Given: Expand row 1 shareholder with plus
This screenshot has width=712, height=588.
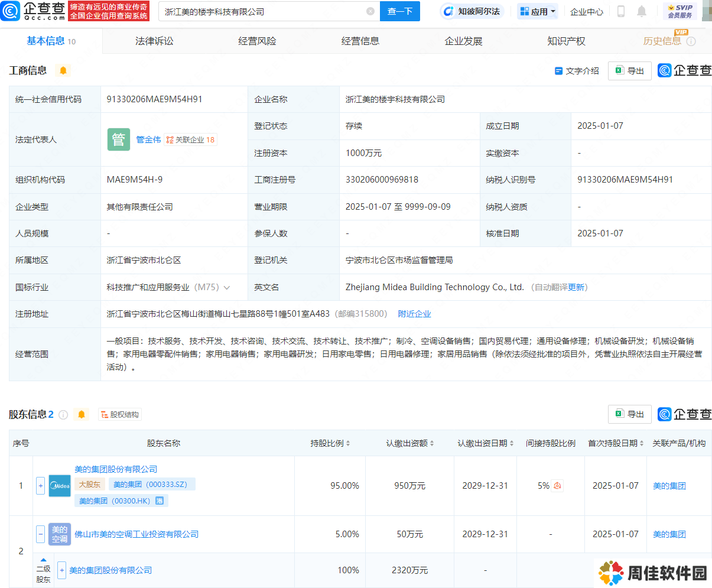Looking at the screenshot, I should [x=40, y=486].
